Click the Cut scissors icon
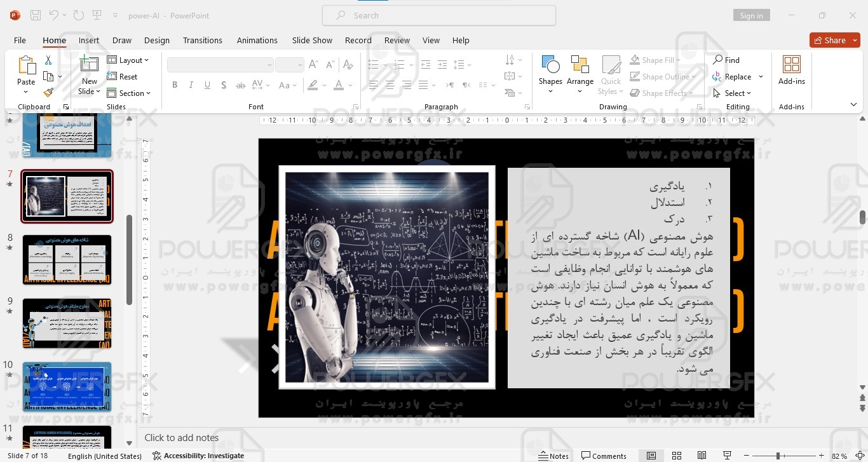 tap(48, 60)
